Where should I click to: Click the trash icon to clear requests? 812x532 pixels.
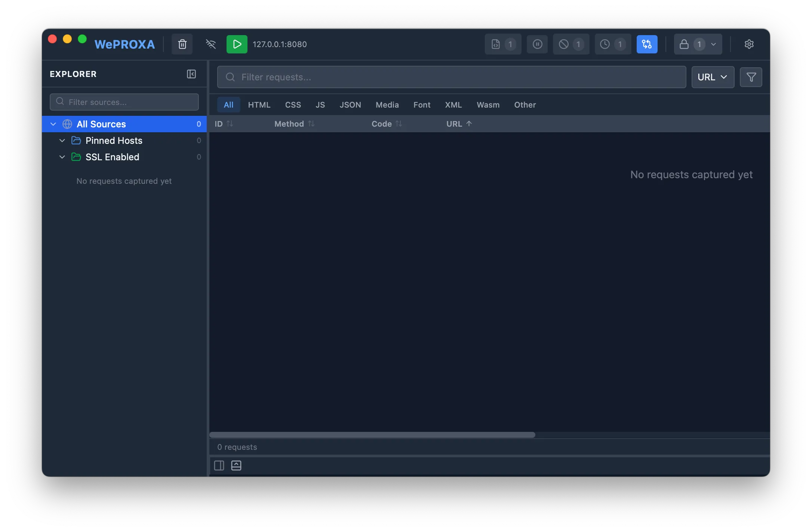pyautogui.click(x=182, y=44)
